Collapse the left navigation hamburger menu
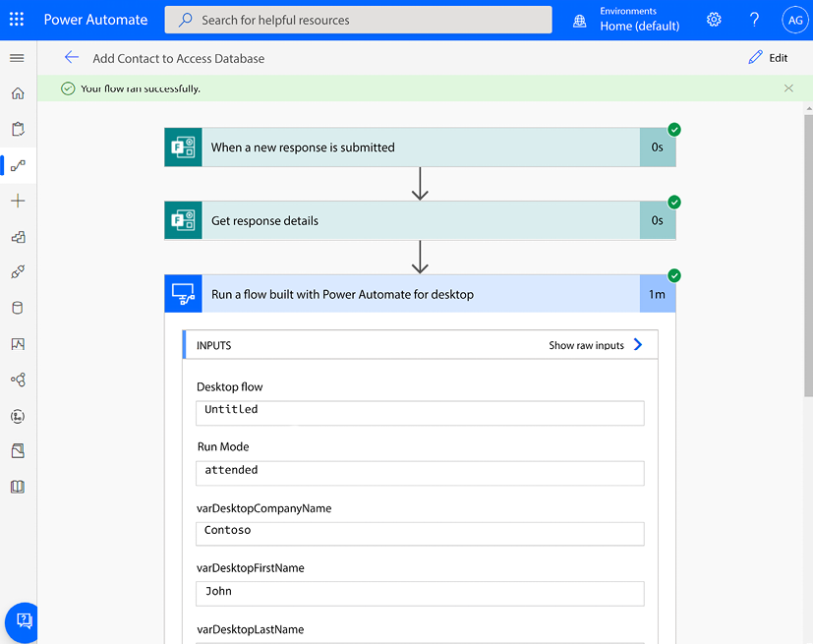Screen dimensions: 813x644 [17, 58]
